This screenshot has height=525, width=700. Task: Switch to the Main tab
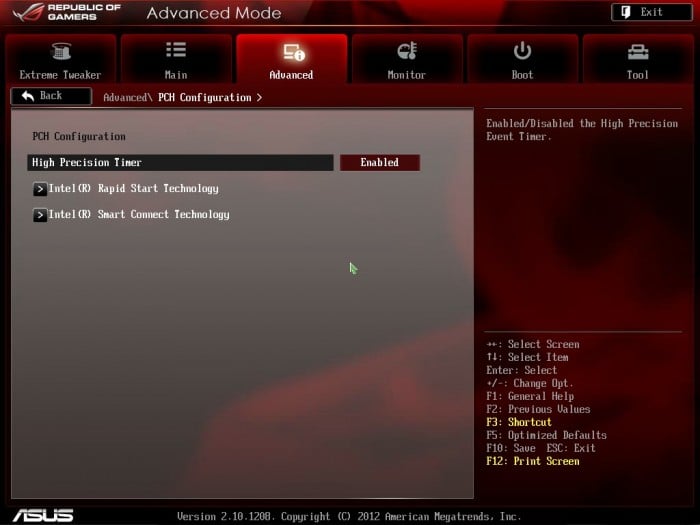(176, 59)
